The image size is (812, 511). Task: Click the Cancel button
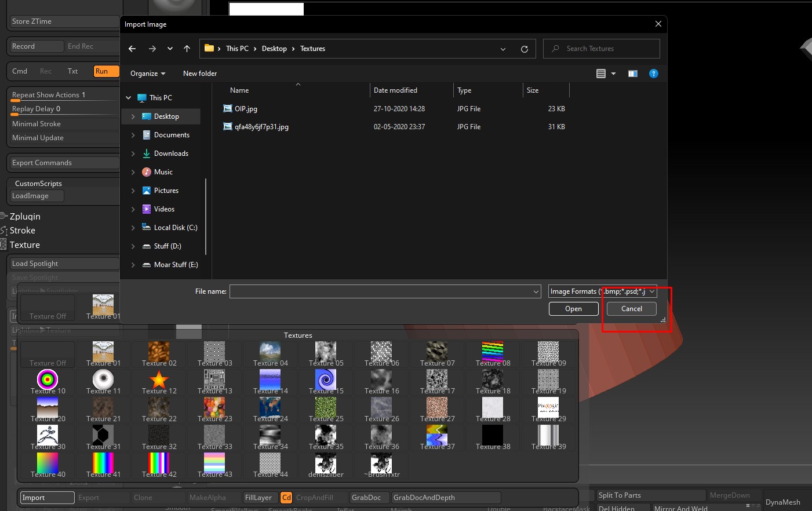pyautogui.click(x=631, y=309)
